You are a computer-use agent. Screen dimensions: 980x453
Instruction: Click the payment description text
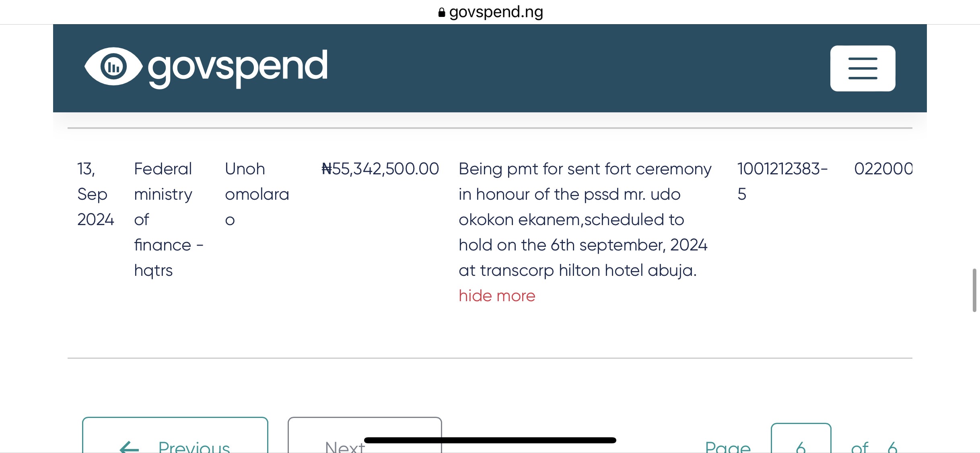585,219
